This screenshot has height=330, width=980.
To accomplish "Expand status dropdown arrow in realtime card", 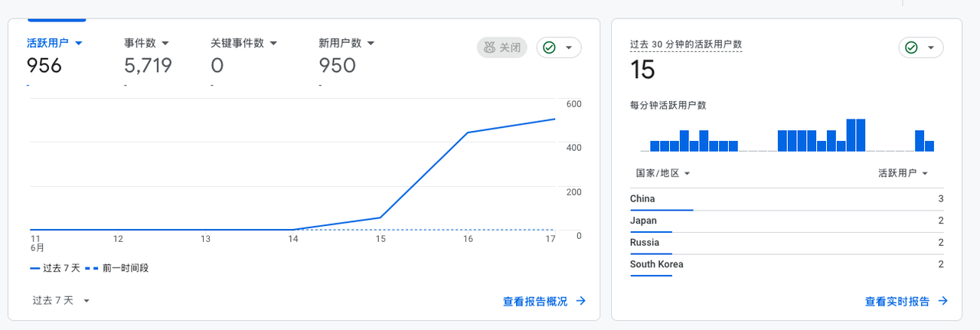I will point(930,47).
